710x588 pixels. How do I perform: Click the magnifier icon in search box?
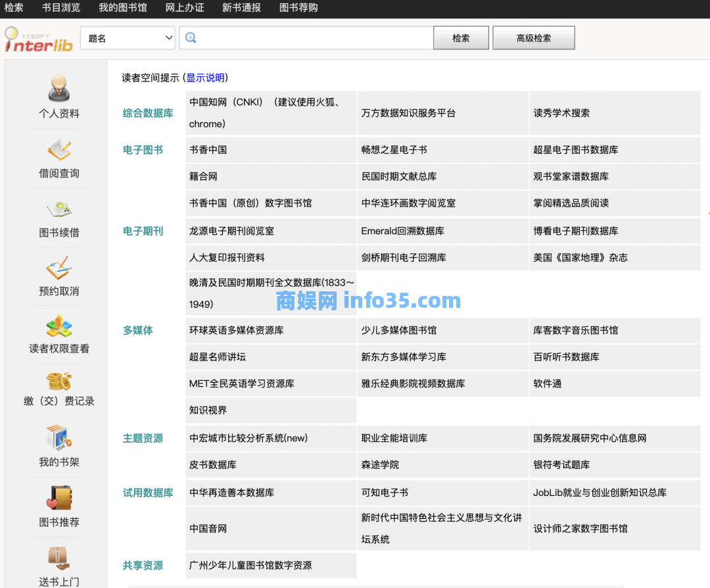tap(191, 37)
